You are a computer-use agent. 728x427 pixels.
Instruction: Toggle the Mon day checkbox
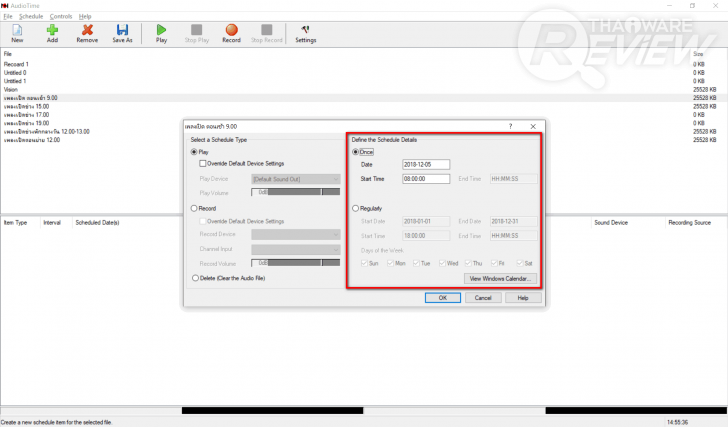(x=390, y=263)
